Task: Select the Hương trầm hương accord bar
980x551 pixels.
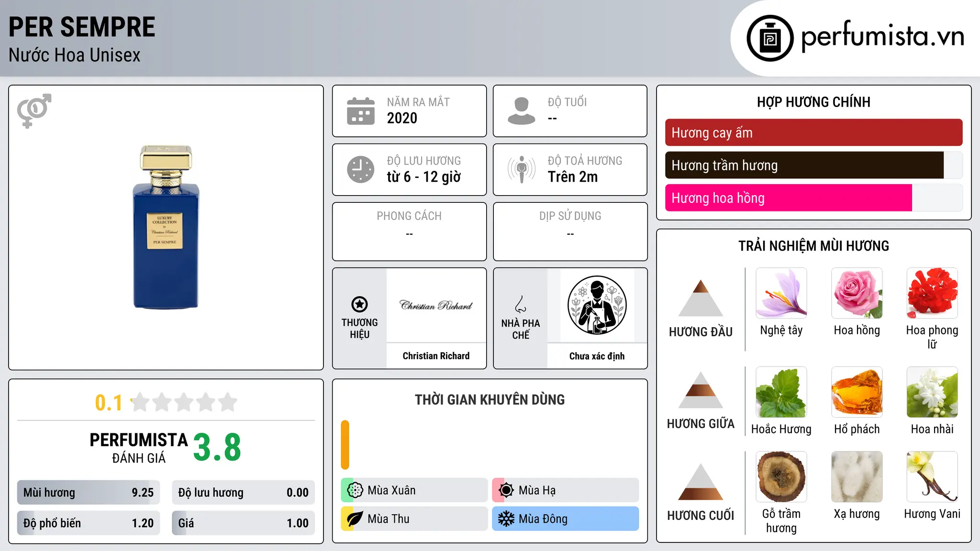Action: [813, 165]
